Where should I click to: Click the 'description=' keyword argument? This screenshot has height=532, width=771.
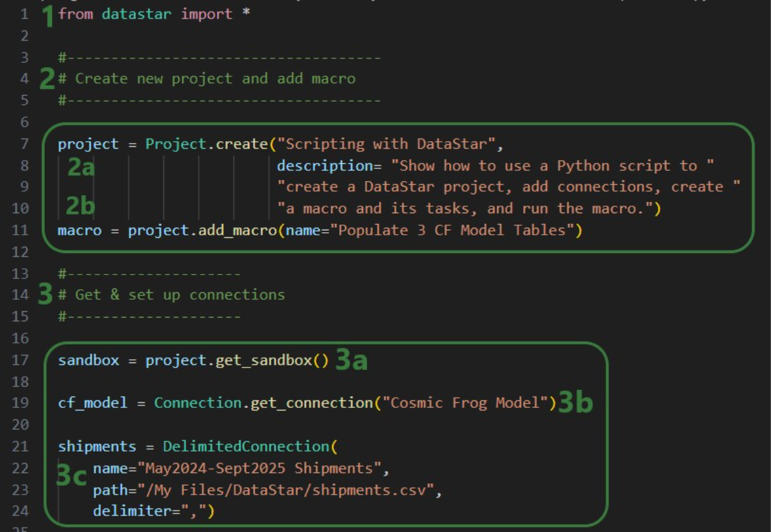330,166
